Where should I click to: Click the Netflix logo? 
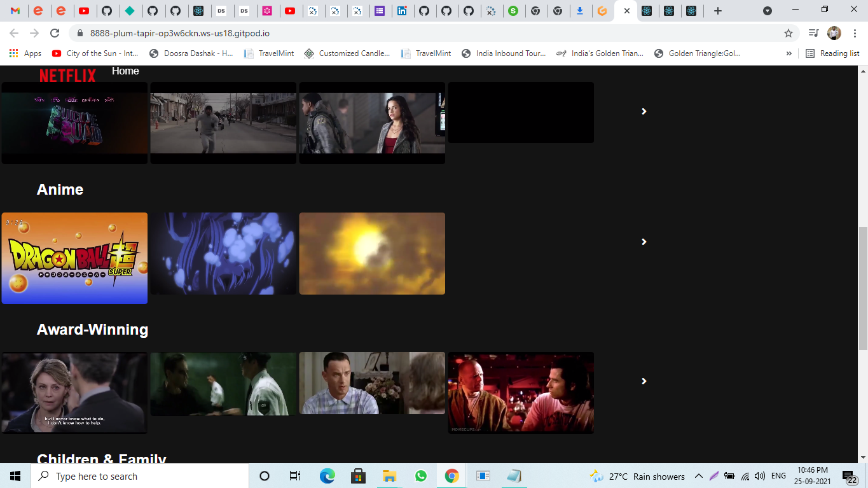pos(67,76)
